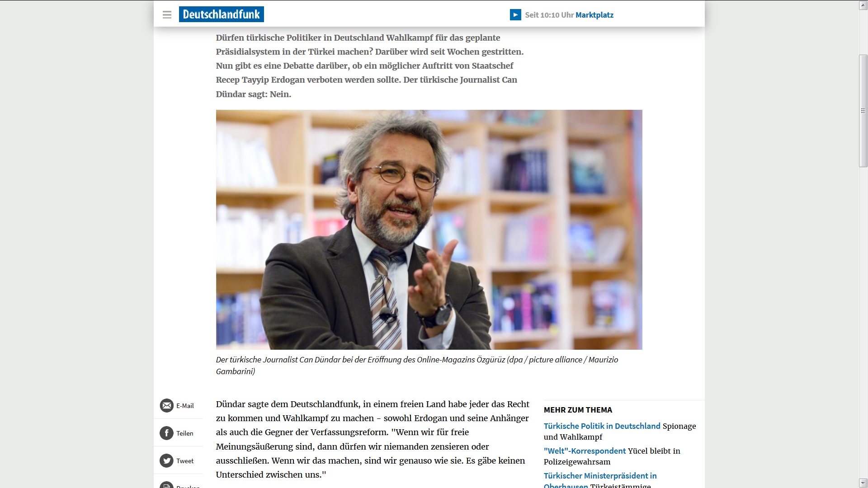868x488 pixels.
Task: Click the MEHR ZUM THEMA heading
Action: [578, 410]
